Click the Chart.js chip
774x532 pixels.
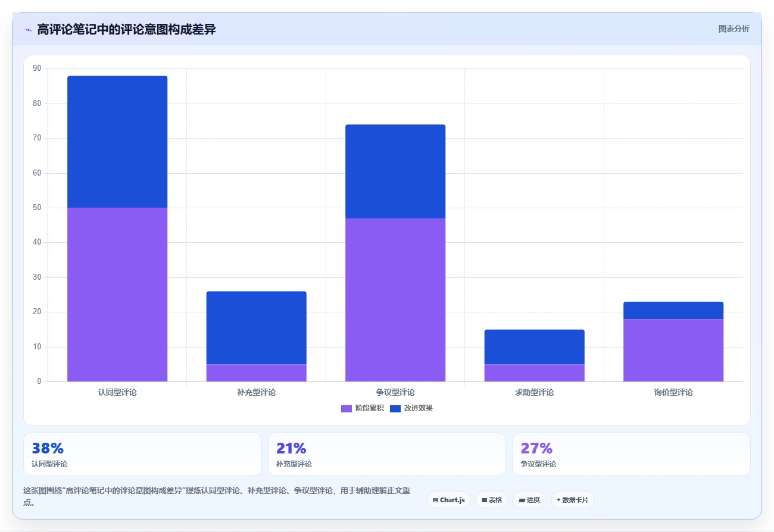448,500
